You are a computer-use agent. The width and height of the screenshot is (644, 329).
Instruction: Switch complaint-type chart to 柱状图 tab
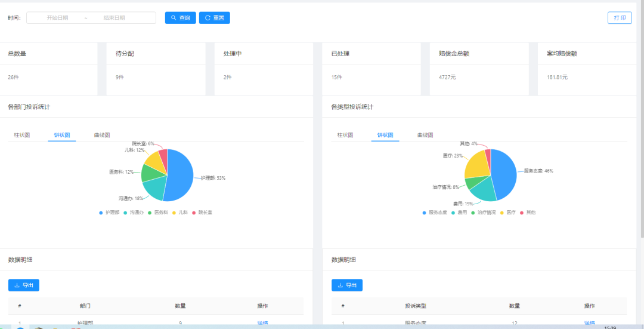click(x=345, y=135)
